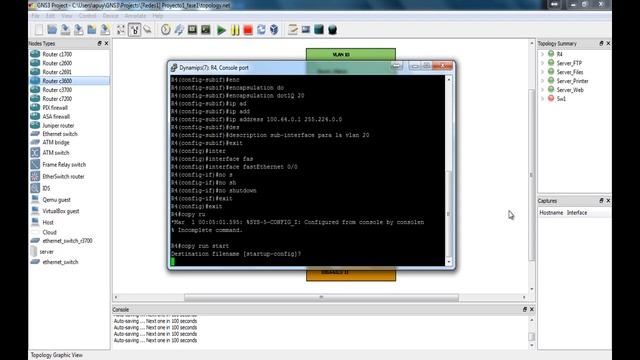
Task: Click the yellow pause all devices button
Action: pyautogui.click(x=235, y=30)
